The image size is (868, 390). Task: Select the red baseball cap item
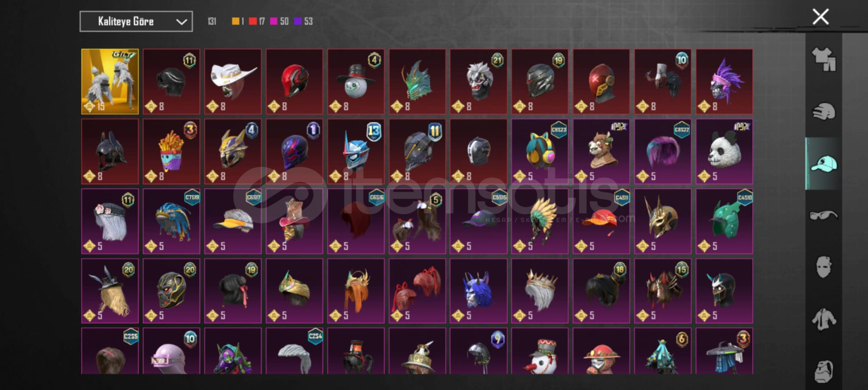click(x=601, y=221)
